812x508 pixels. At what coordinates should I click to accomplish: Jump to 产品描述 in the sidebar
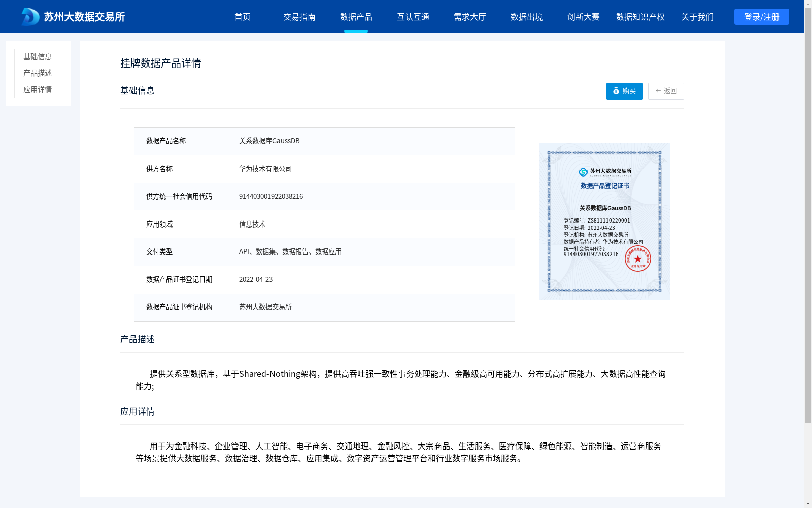point(38,73)
